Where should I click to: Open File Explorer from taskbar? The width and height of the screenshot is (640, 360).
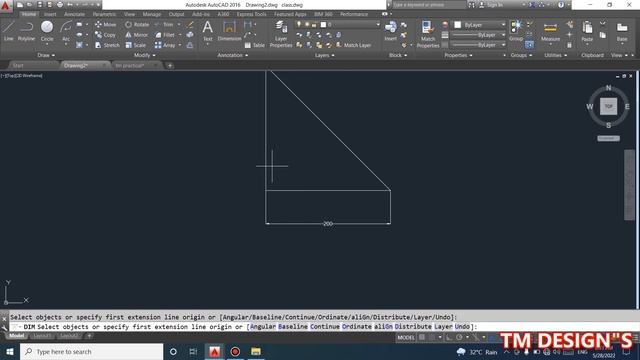256,351
